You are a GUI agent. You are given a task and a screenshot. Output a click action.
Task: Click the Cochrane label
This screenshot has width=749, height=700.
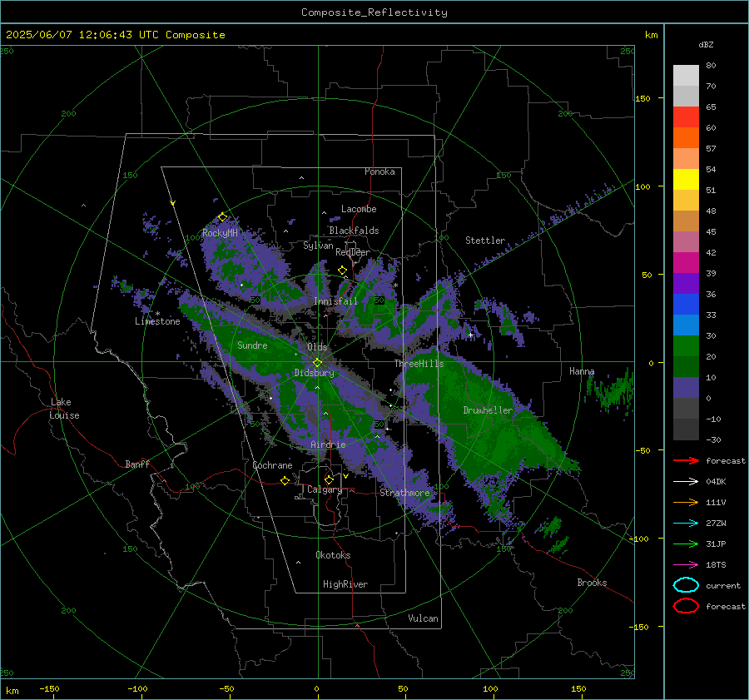pyautogui.click(x=272, y=465)
